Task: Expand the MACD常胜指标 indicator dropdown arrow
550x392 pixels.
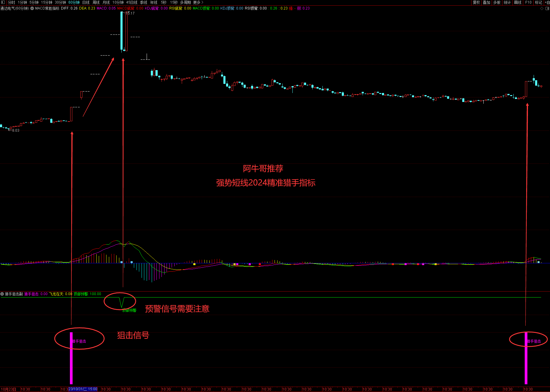Action: pos(32,8)
